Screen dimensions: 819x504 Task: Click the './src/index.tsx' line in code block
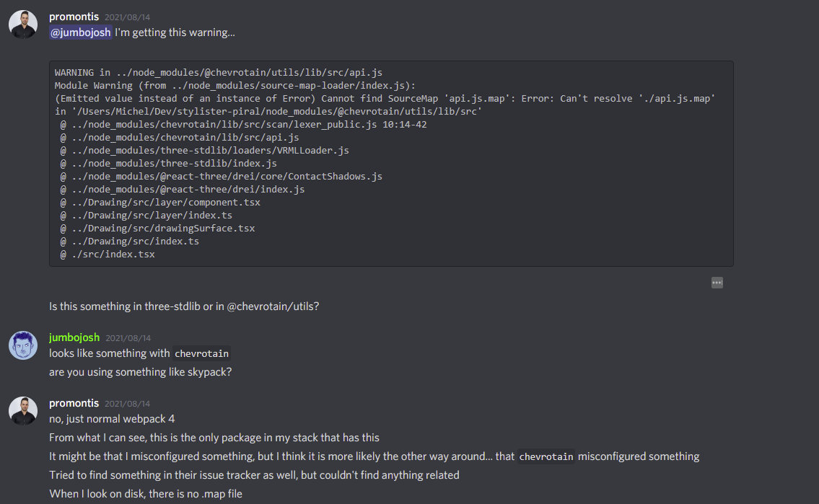108,255
